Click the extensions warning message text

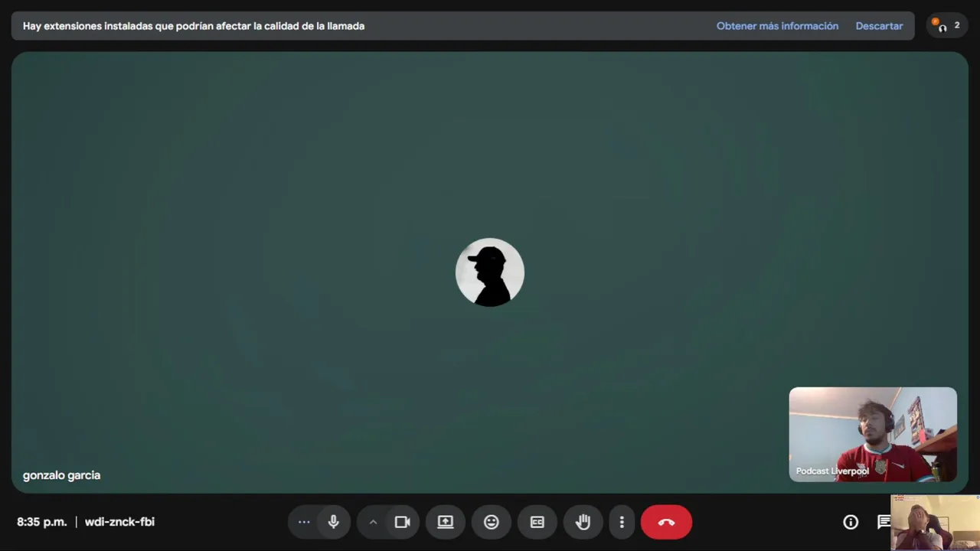(x=194, y=26)
